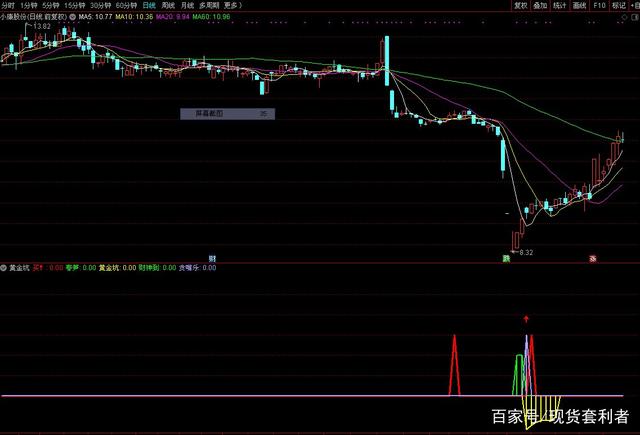
Task: Click the square window icon beside the diamond
Action: pyautogui.click(x=636, y=17)
